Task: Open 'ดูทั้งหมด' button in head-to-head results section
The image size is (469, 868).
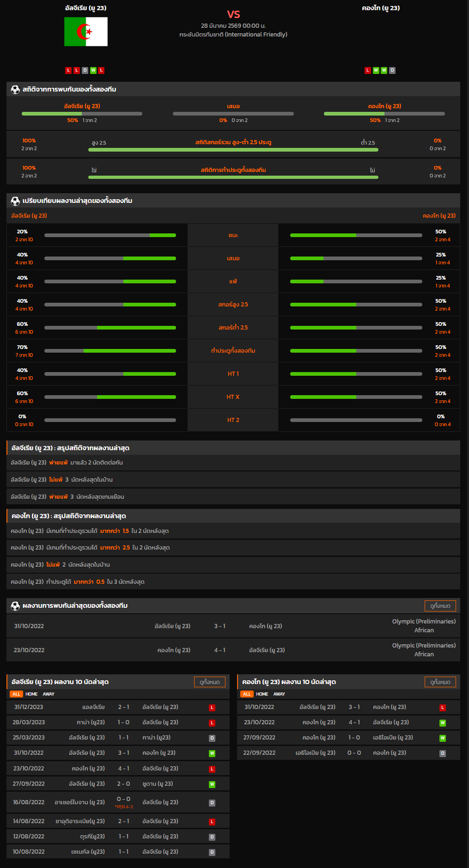Action: [440, 605]
